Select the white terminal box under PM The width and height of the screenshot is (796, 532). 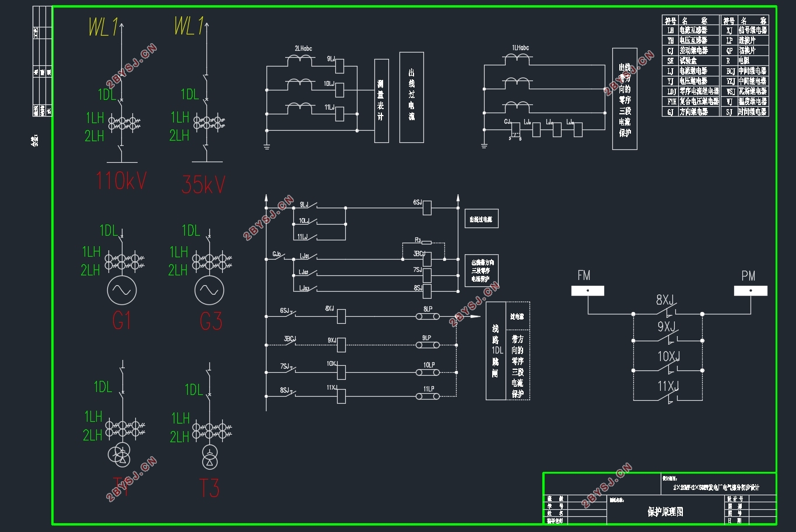tap(751, 290)
